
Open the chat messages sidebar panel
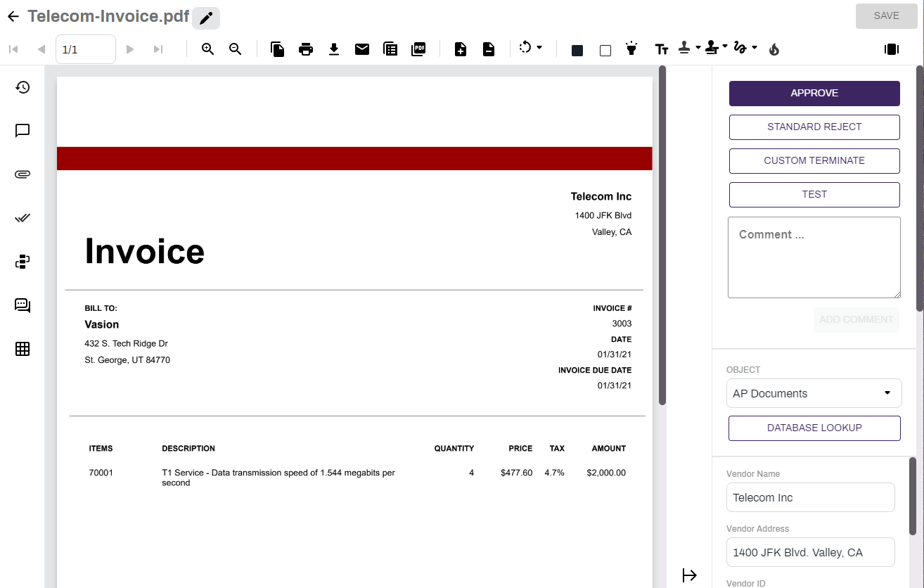23,305
